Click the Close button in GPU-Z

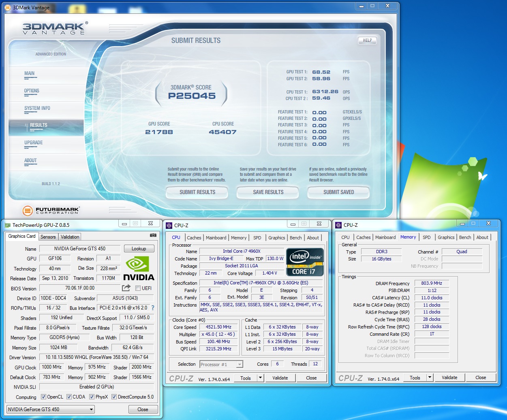tap(143, 409)
